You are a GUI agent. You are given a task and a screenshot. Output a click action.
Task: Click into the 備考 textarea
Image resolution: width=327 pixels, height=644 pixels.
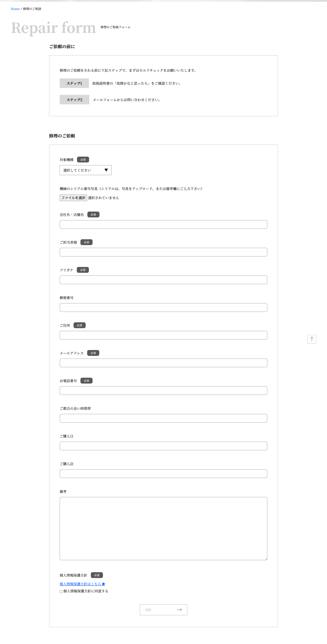(163, 528)
